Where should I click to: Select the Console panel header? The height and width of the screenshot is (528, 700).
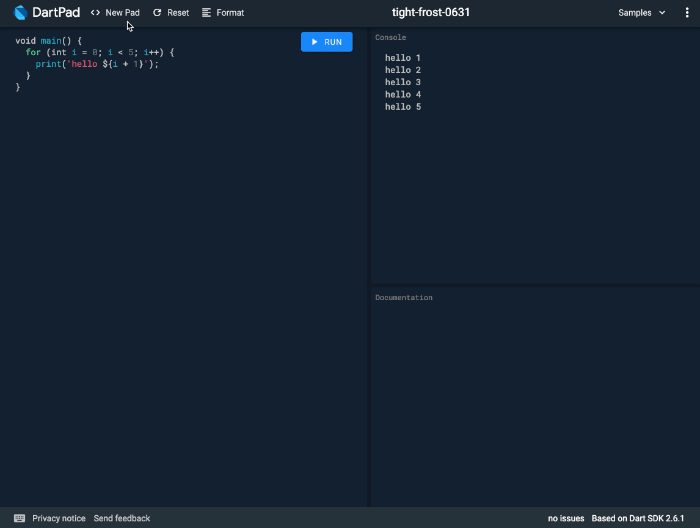point(390,37)
